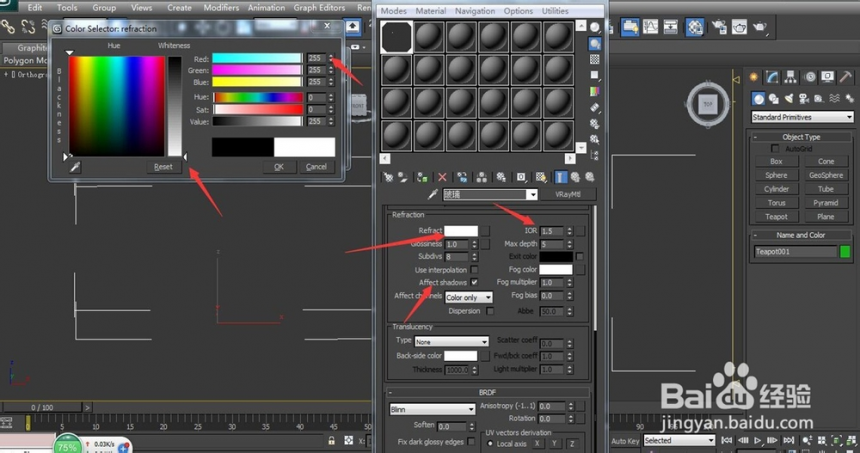
Task: Click GeoSphere object type button
Action: coord(826,175)
